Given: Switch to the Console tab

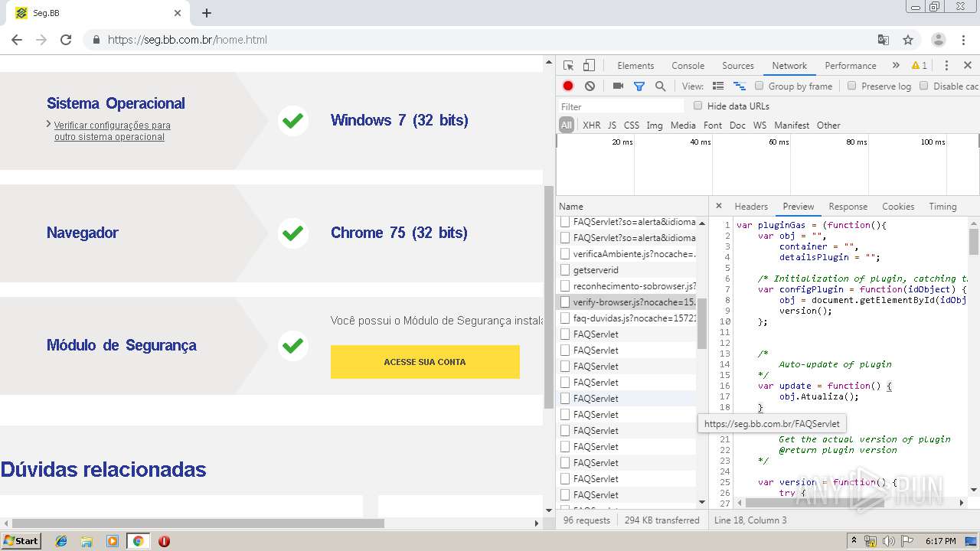Looking at the screenshot, I should (688, 66).
